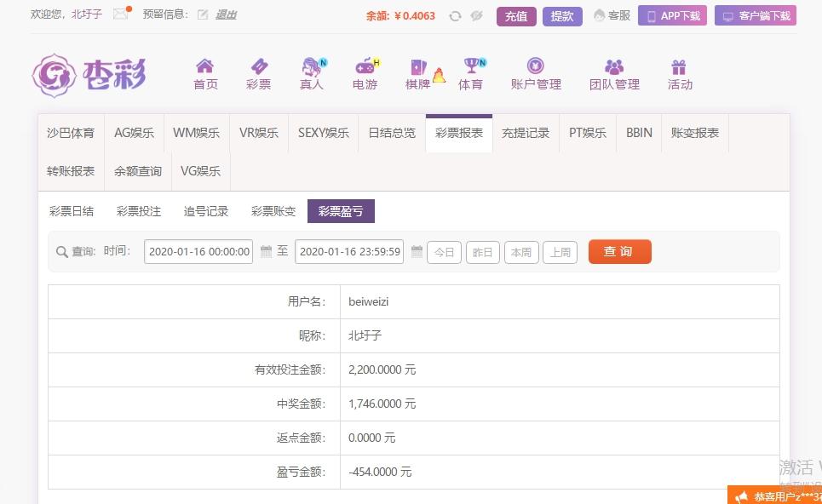Open 客服 customer service
Screen dimensions: 822x504
[x=612, y=15]
